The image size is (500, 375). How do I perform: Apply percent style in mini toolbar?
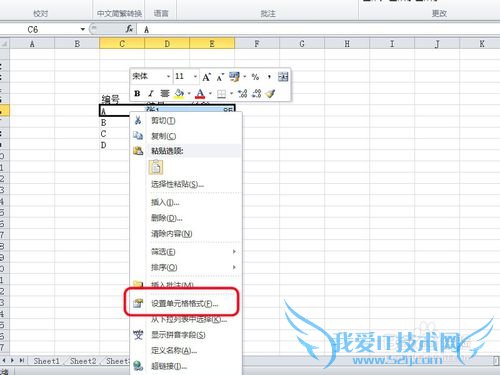(x=255, y=77)
